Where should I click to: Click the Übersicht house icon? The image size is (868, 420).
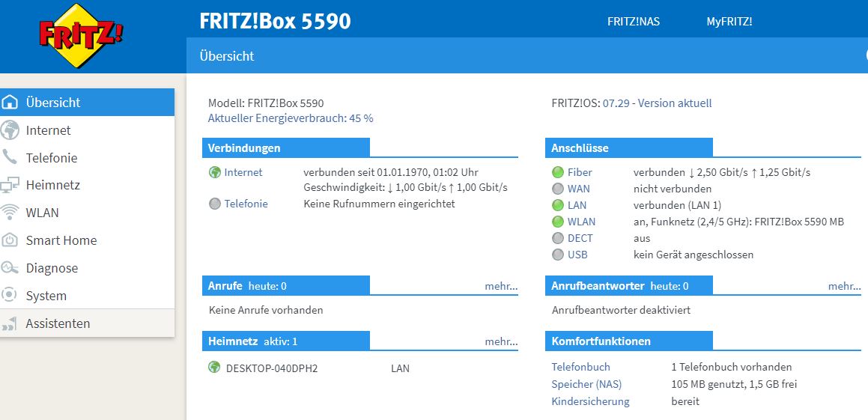[x=10, y=103]
